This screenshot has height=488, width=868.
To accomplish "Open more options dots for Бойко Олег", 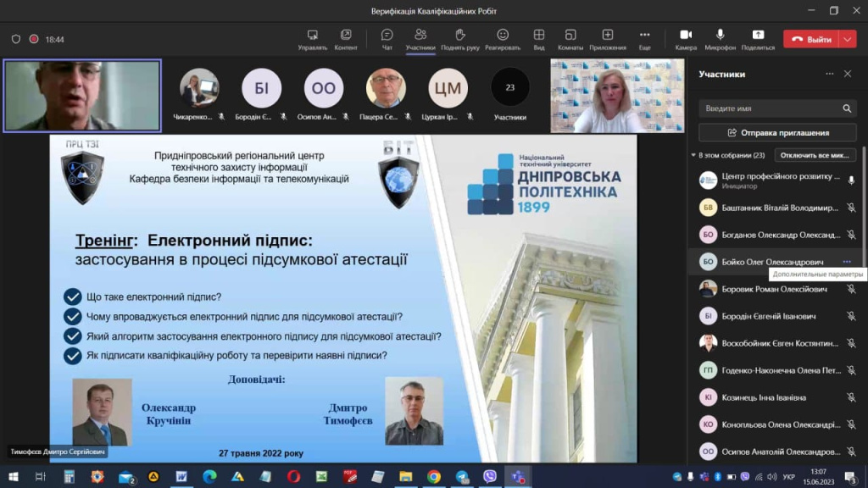I will [847, 262].
